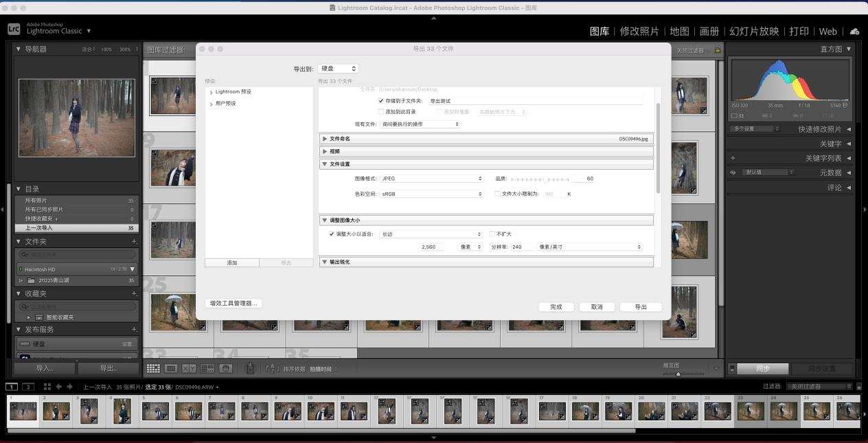Expand the 文件命名 section
Screen dimensions: 868x443
pos(325,139)
